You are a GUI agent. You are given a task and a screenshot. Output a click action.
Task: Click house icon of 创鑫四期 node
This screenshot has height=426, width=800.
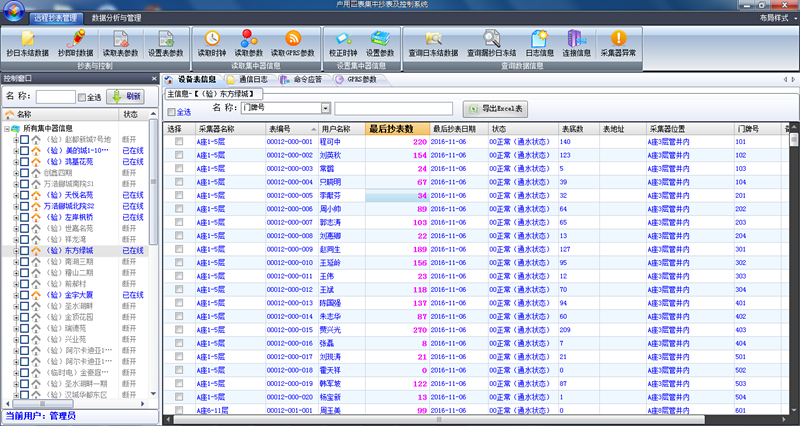[36, 172]
